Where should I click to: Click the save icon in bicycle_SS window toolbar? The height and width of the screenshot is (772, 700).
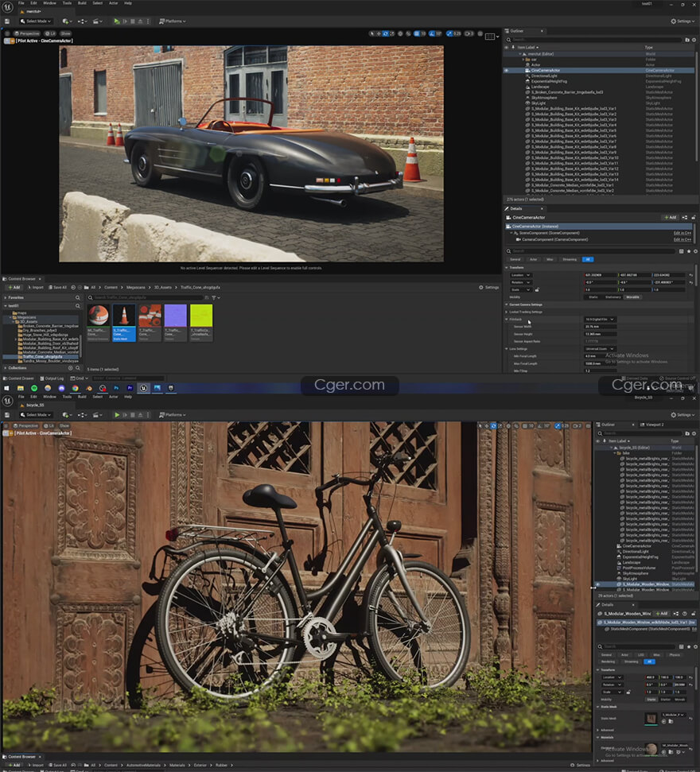point(7,415)
